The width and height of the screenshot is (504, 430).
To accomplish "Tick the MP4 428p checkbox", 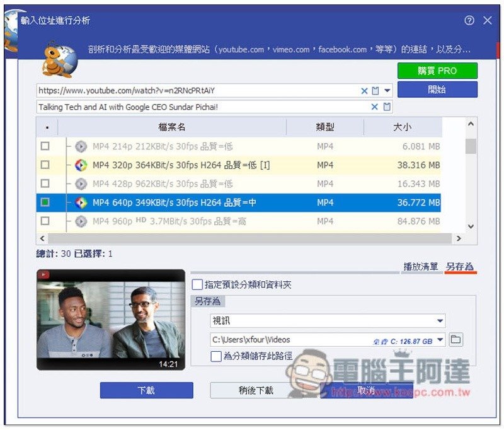I will point(45,183).
